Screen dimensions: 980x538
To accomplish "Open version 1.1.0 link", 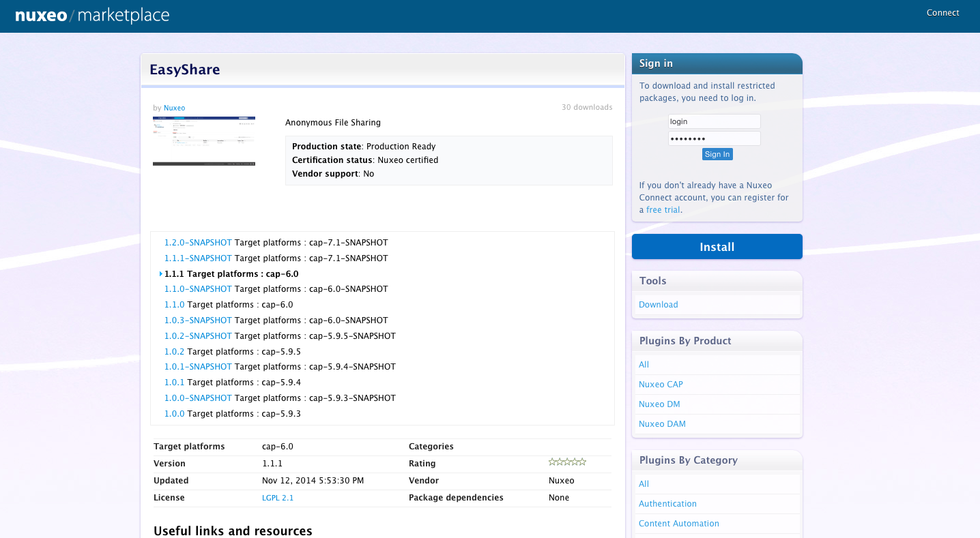I will (x=175, y=305).
